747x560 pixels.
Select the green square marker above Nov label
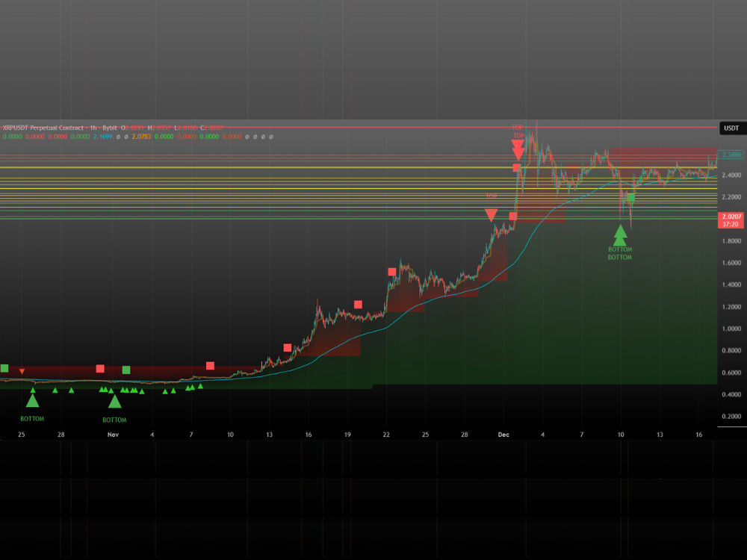click(x=126, y=370)
